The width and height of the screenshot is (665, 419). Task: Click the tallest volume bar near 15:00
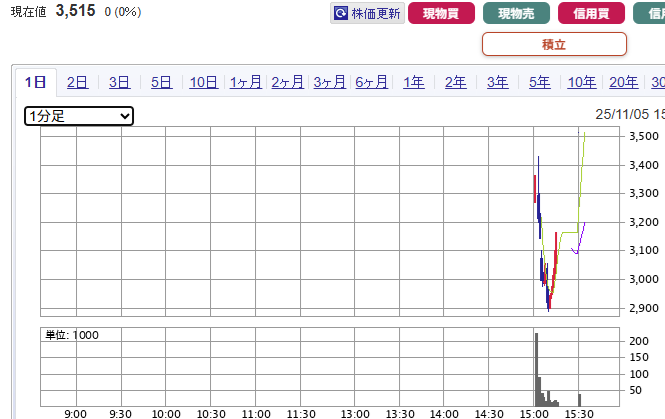536,370
